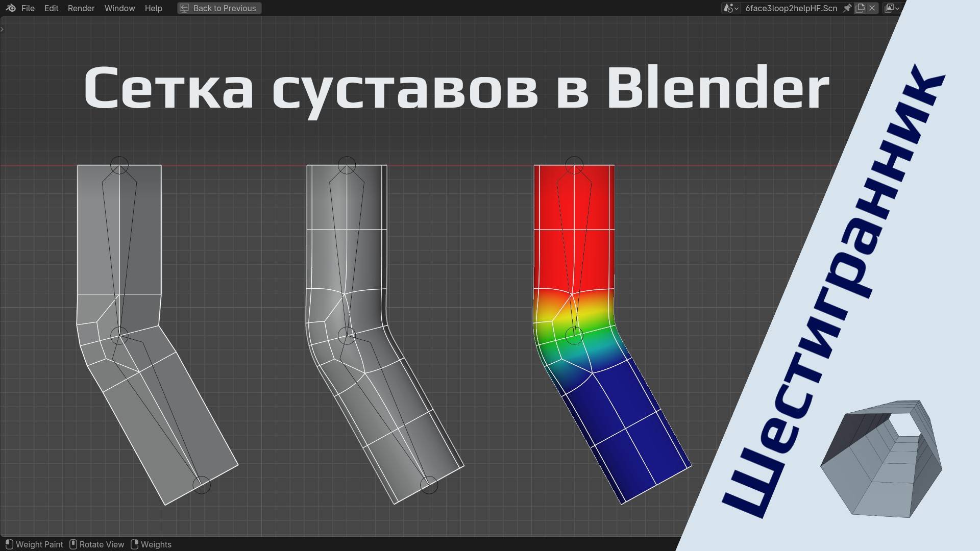The height and width of the screenshot is (551, 980).
Task: Click the scene data-block icon
Action: [x=729, y=8]
